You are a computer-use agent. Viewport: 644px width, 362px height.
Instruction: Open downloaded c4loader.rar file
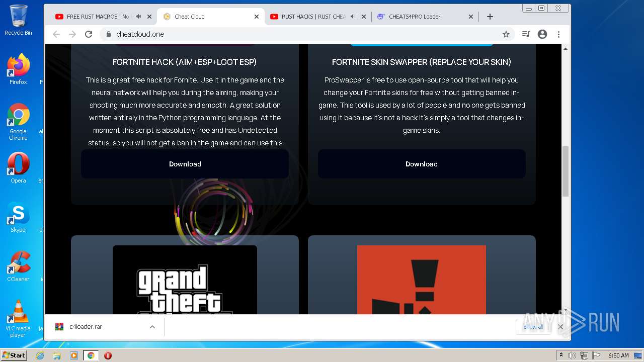click(86, 327)
